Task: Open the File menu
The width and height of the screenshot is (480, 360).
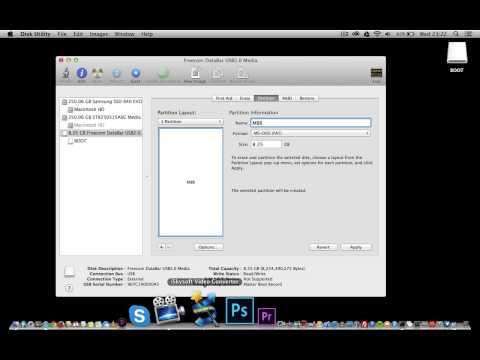Action: (62, 34)
